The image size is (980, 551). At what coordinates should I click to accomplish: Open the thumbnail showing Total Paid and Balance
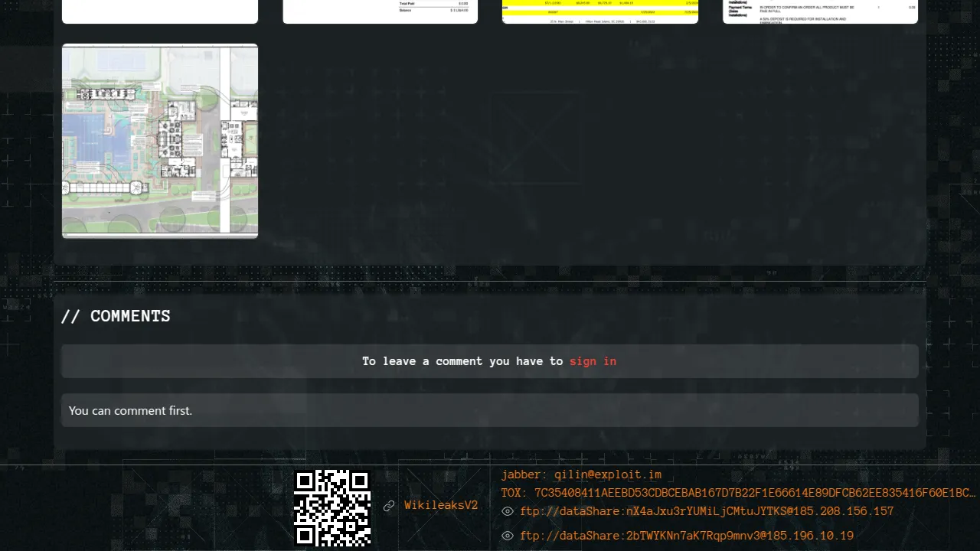[x=381, y=11]
